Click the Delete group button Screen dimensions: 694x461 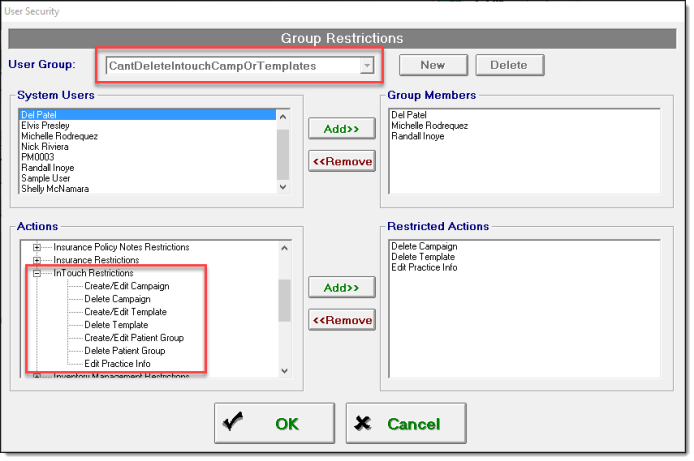tap(509, 65)
